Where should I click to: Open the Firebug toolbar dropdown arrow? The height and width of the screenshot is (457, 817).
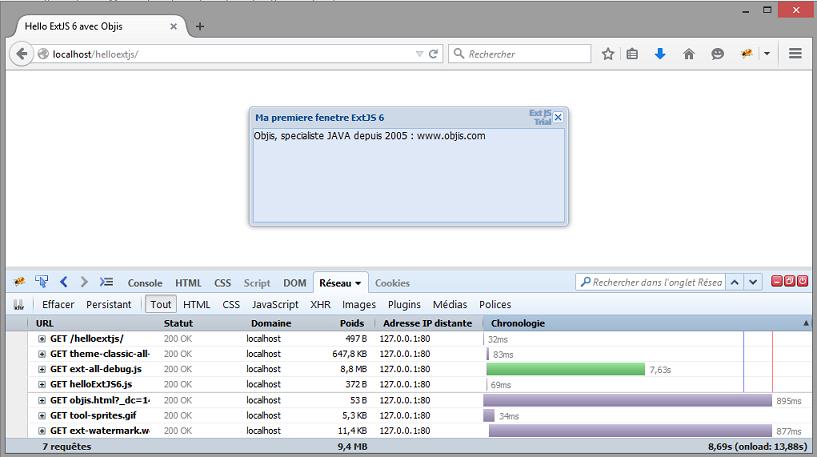coord(766,54)
